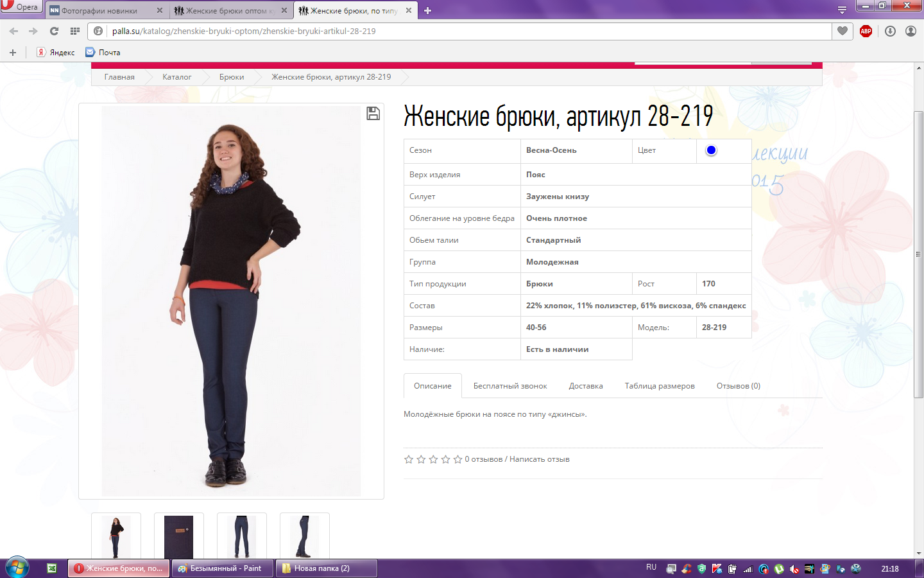Switch to Безымянный - Paint window
The image size is (924, 578).
click(223, 568)
